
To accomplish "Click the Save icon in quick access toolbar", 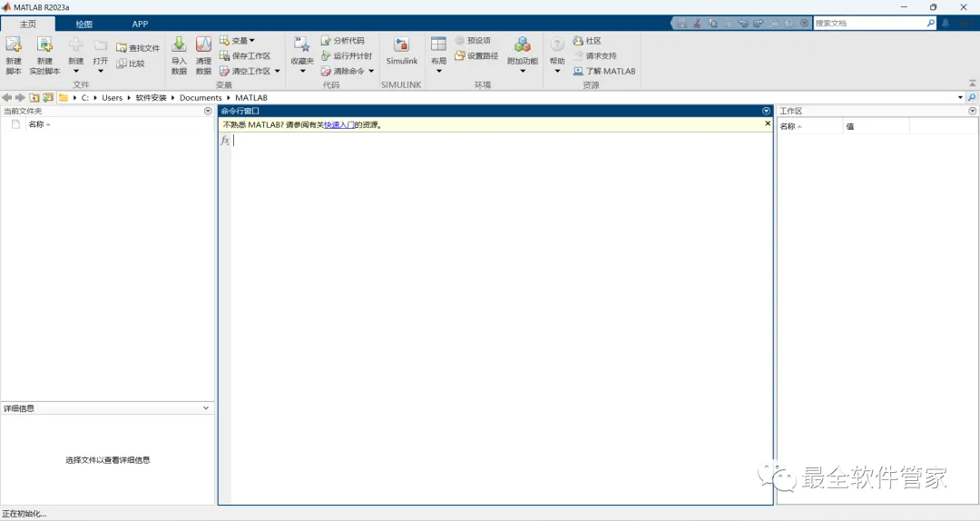I will tap(681, 23).
